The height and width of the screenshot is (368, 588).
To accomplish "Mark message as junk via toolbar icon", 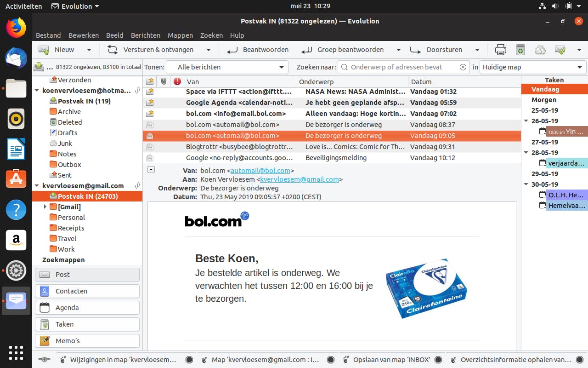I will click(540, 50).
